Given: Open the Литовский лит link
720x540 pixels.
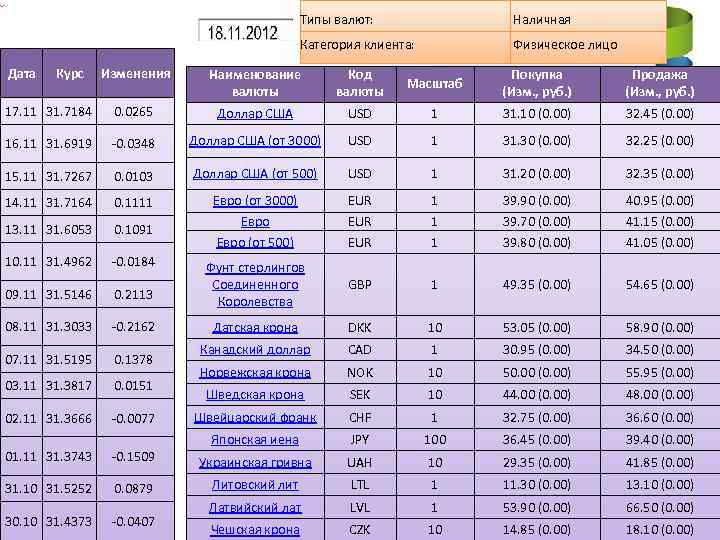Looking at the screenshot, I should point(255,485).
